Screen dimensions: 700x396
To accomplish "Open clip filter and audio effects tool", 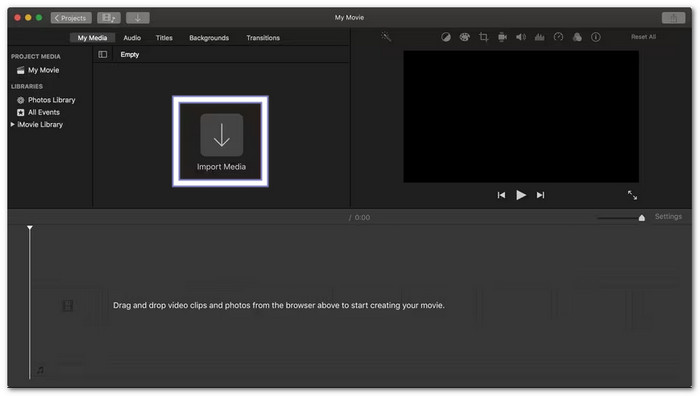I will [577, 37].
